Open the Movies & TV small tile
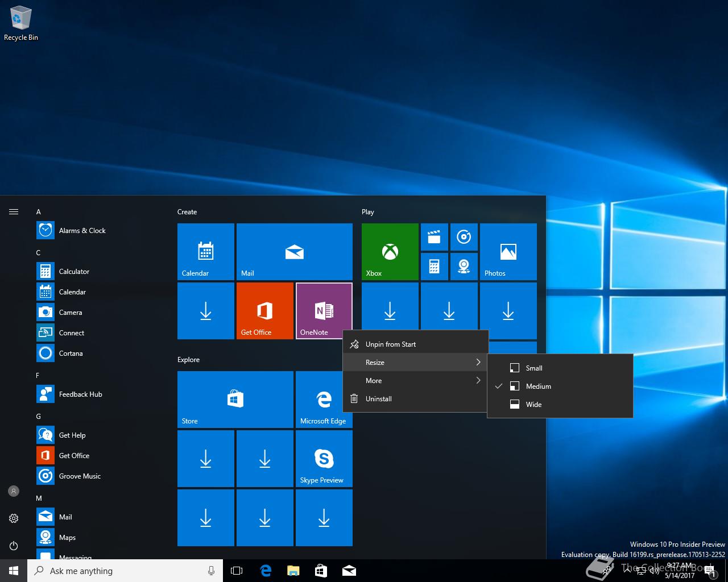The width and height of the screenshot is (728, 582). 435,237
